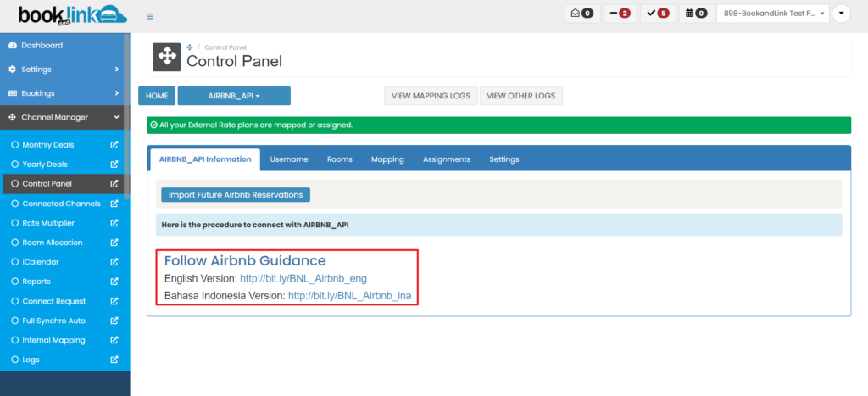The width and height of the screenshot is (868, 396).
Task: Open the calendar badge counter showing 0
Action: click(x=696, y=14)
